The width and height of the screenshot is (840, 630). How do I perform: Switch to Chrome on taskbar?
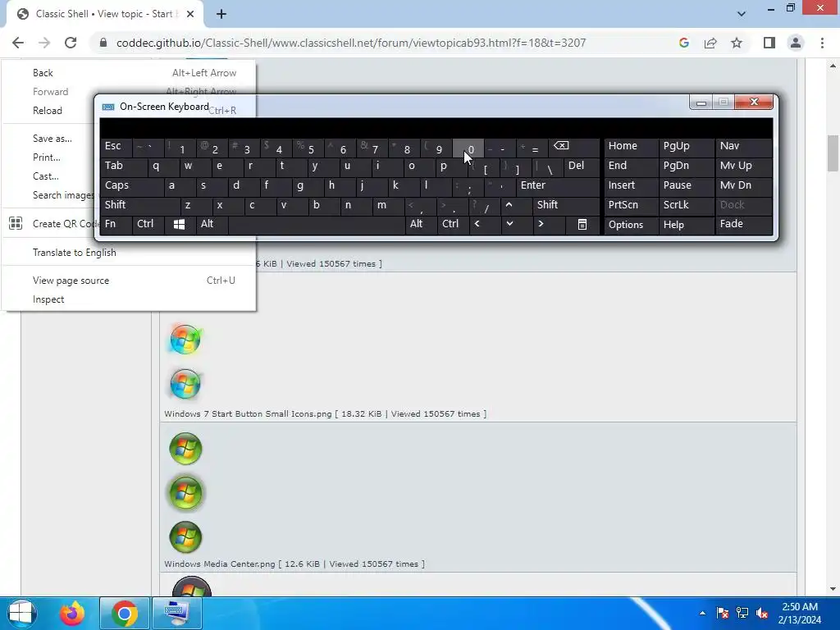(x=125, y=614)
